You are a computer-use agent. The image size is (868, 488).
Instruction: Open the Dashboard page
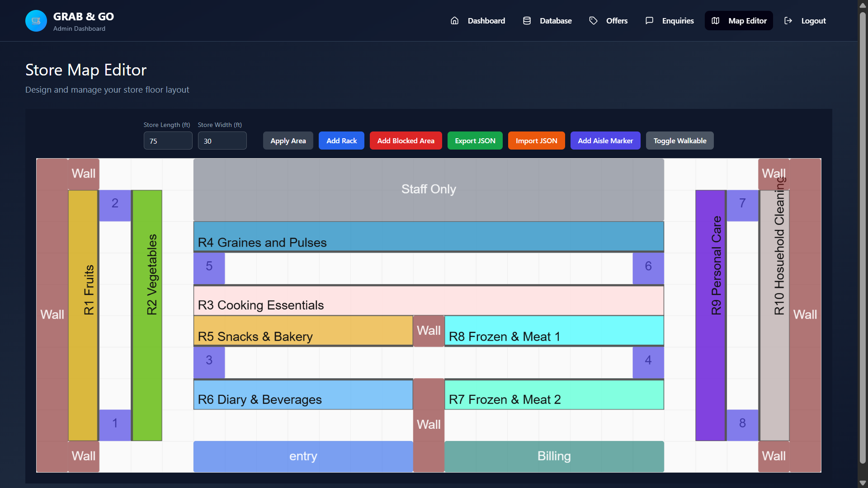(486, 21)
